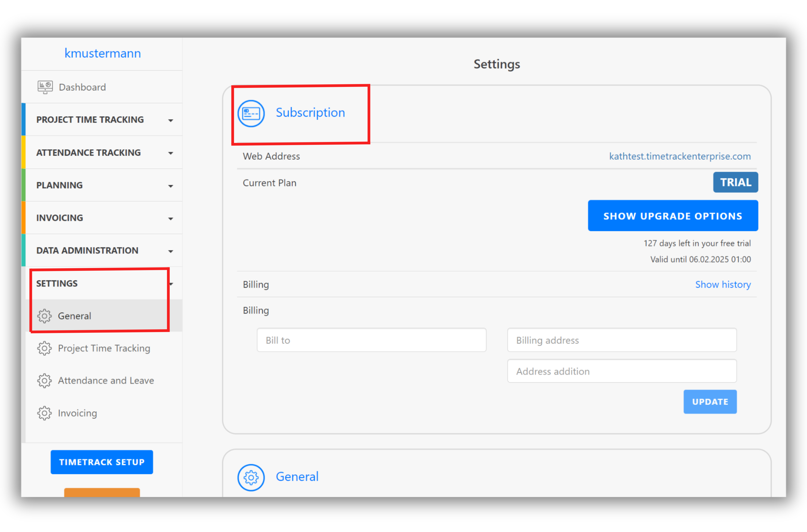Click the Invoicing gear icon in sidebar
This screenshot has width=807, height=532.
pyautogui.click(x=45, y=413)
